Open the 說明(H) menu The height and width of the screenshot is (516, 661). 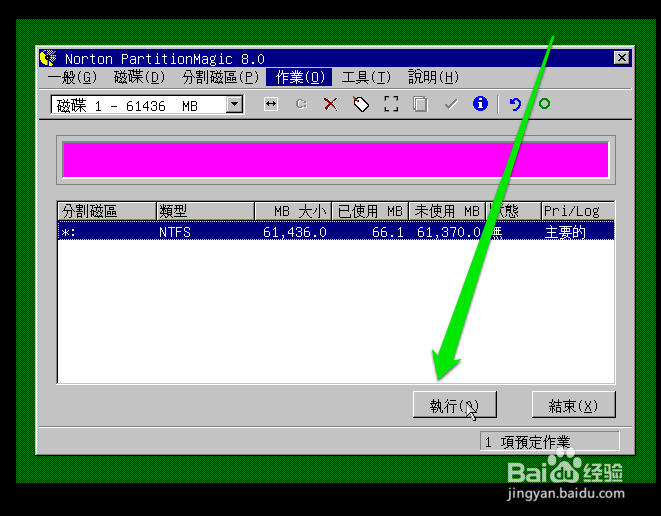coord(433,77)
